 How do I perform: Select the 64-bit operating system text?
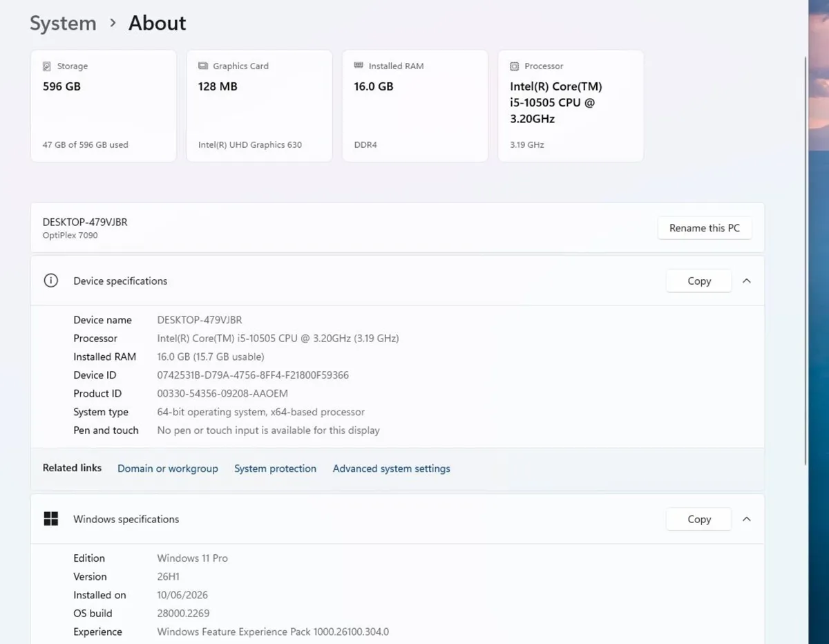point(260,413)
